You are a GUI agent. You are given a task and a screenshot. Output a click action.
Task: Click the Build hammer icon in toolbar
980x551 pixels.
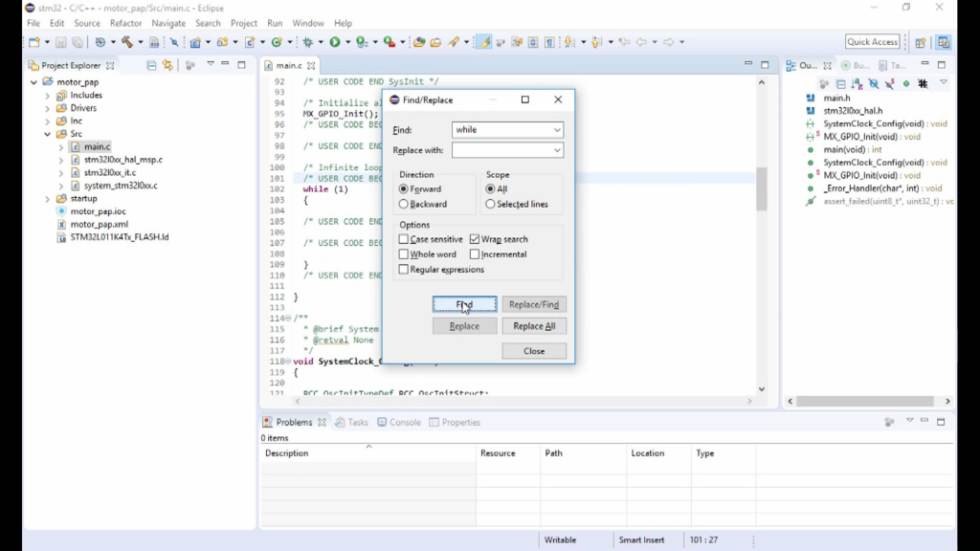[126, 42]
